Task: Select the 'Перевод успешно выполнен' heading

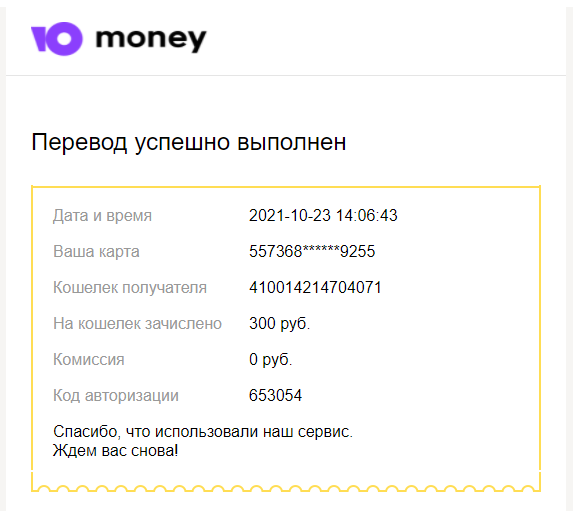Action: tap(189, 143)
